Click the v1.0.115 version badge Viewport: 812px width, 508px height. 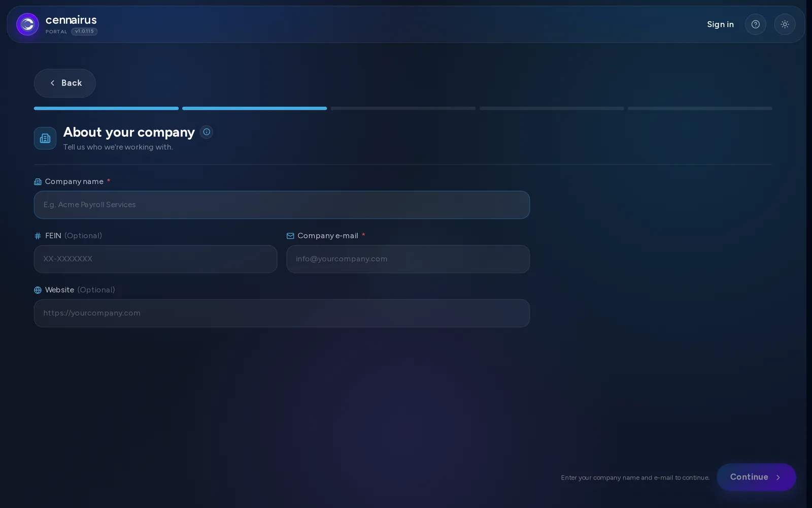(84, 31)
